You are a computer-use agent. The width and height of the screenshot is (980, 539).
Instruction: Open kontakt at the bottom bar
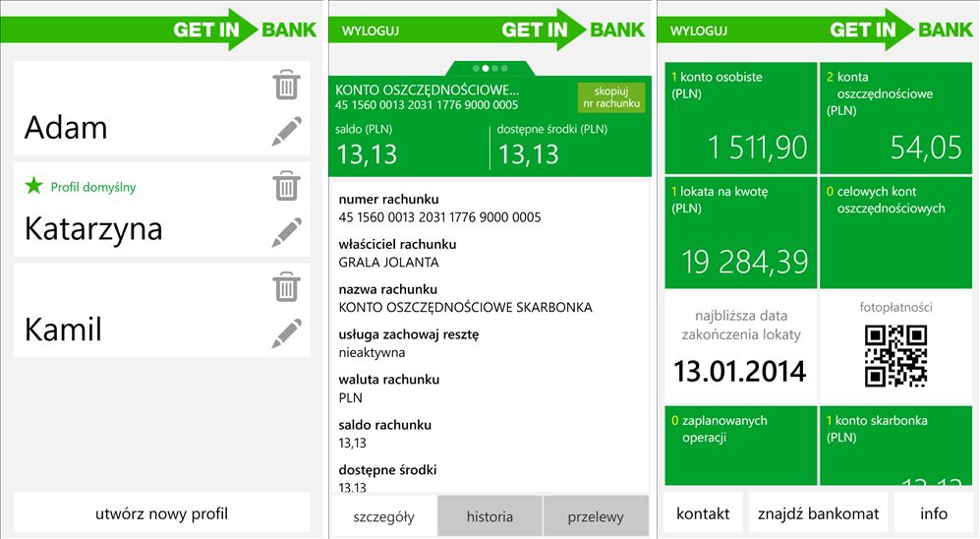click(703, 513)
